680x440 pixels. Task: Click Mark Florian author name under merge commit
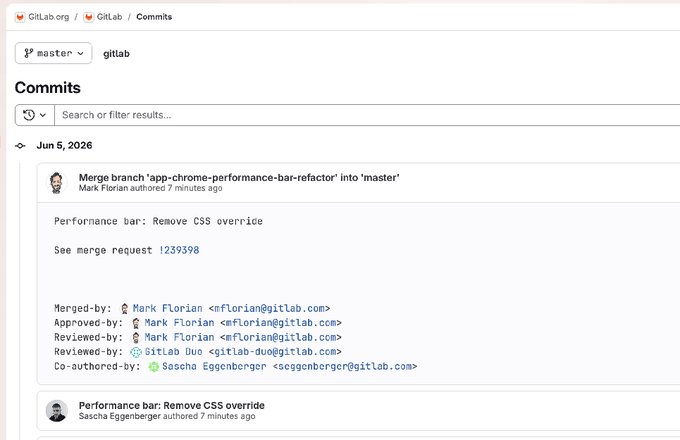pos(103,188)
